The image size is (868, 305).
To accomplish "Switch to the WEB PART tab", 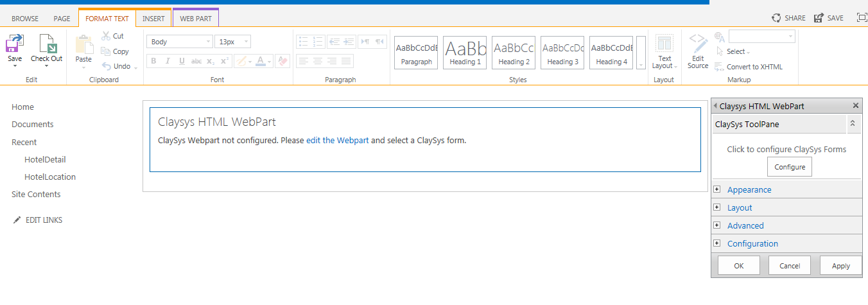I will click(196, 19).
